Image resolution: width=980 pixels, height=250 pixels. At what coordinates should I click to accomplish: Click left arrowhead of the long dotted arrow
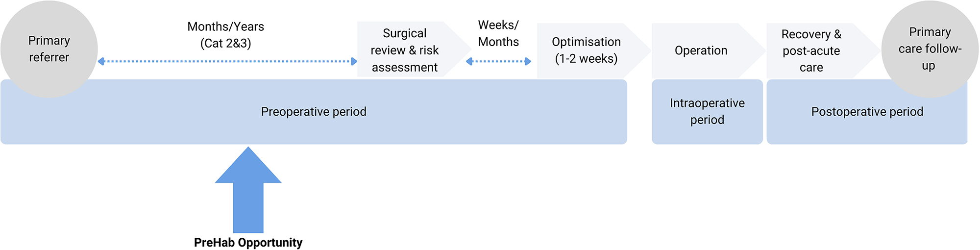click(101, 61)
